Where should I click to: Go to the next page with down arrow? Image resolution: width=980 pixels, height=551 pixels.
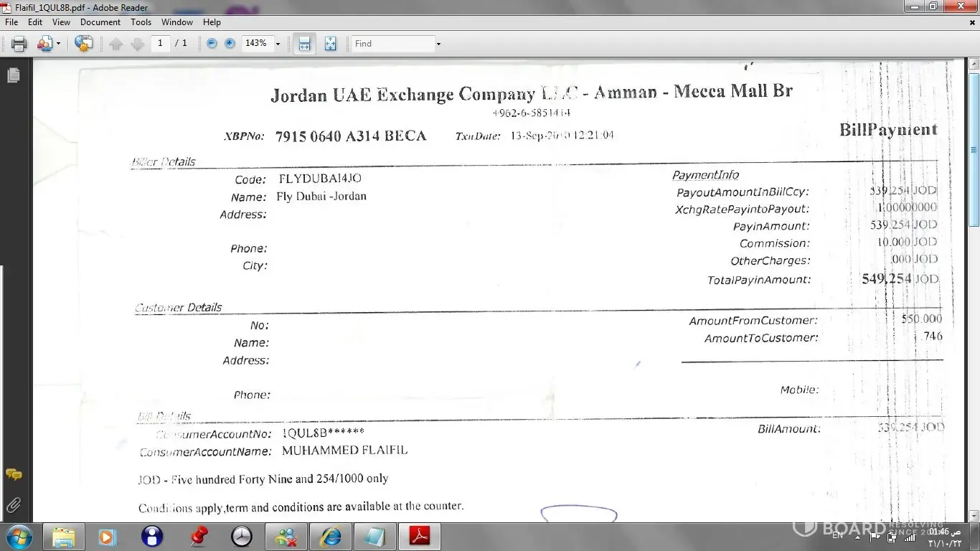coord(137,44)
